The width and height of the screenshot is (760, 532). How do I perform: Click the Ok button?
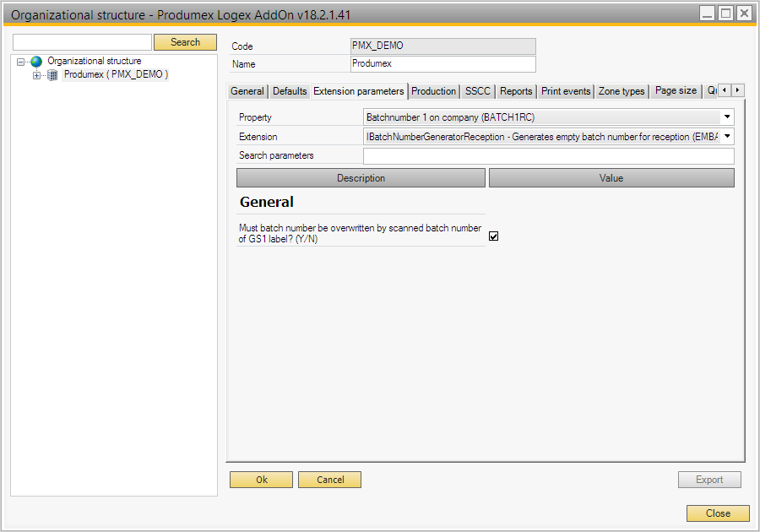point(262,480)
